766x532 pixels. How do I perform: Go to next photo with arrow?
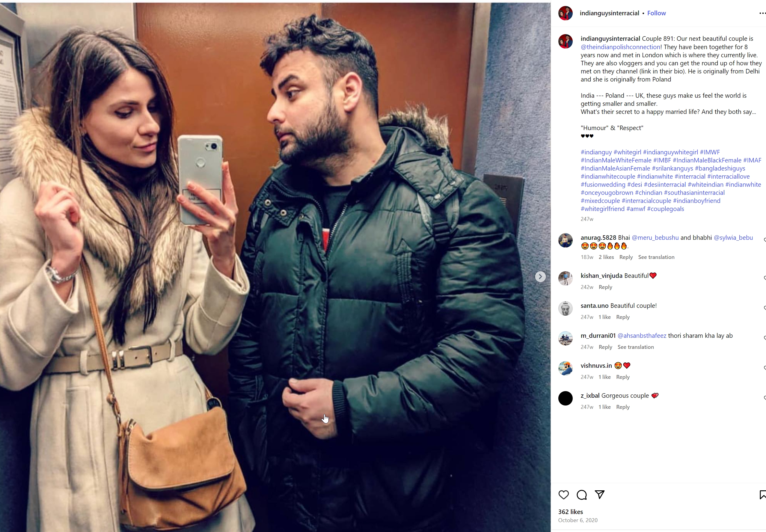coord(540,277)
